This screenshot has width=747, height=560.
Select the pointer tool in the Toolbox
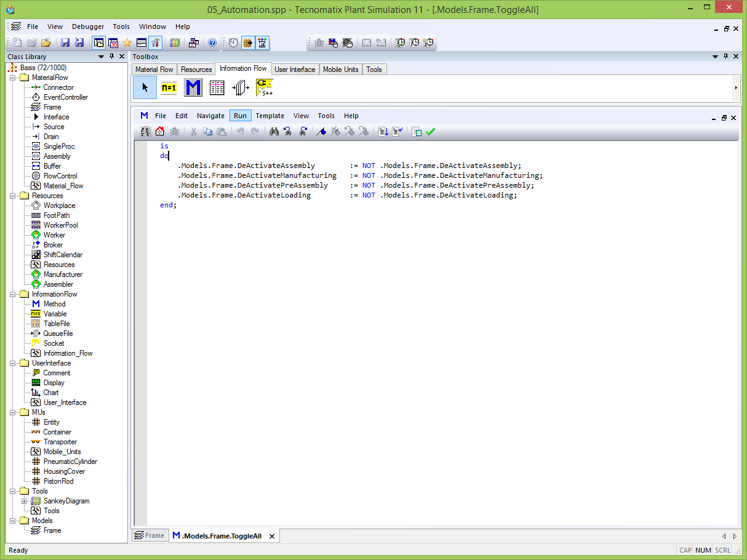tap(145, 87)
